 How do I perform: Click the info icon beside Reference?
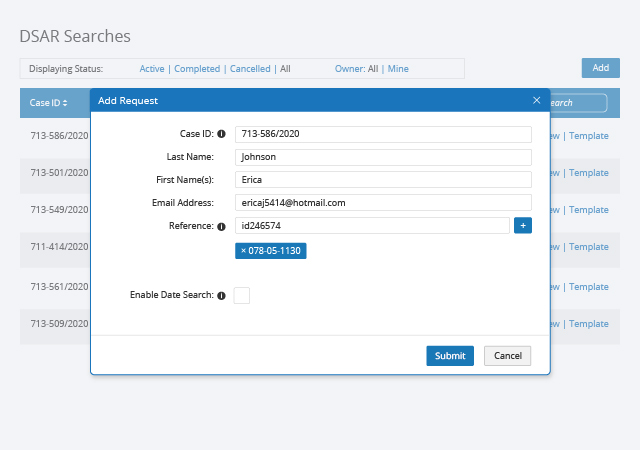click(x=221, y=226)
